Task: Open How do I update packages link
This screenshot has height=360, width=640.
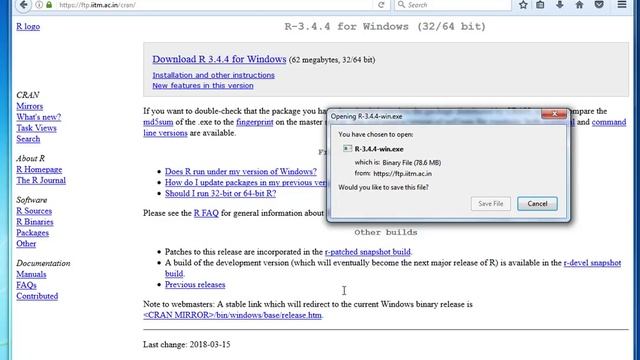Action: (x=246, y=183)
